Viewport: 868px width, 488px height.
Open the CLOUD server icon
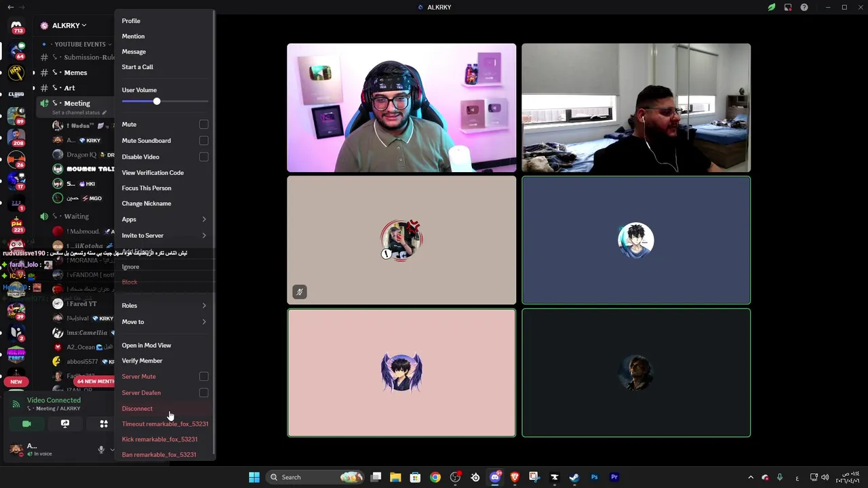tap(16, 94)
